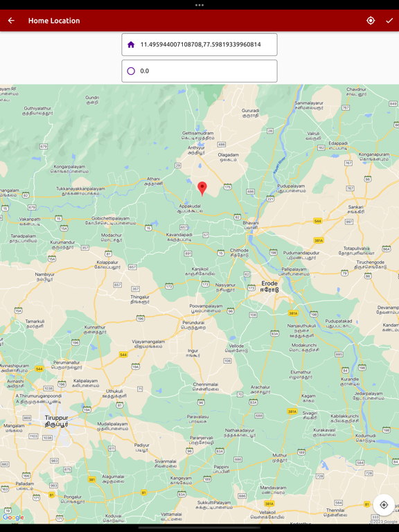This screenshot has height=532, width=399.
Task: Tap the floating my-location map button
Action: tap(384, 505)
